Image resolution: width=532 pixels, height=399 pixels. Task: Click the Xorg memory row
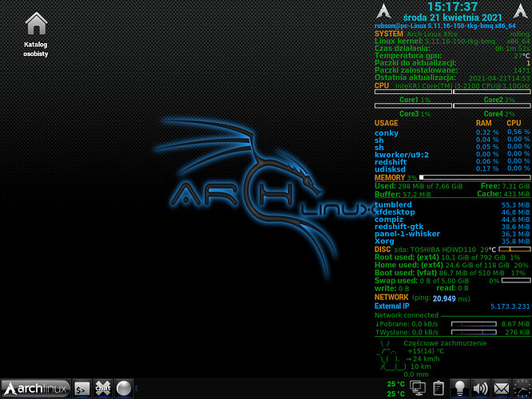(452, 241)
